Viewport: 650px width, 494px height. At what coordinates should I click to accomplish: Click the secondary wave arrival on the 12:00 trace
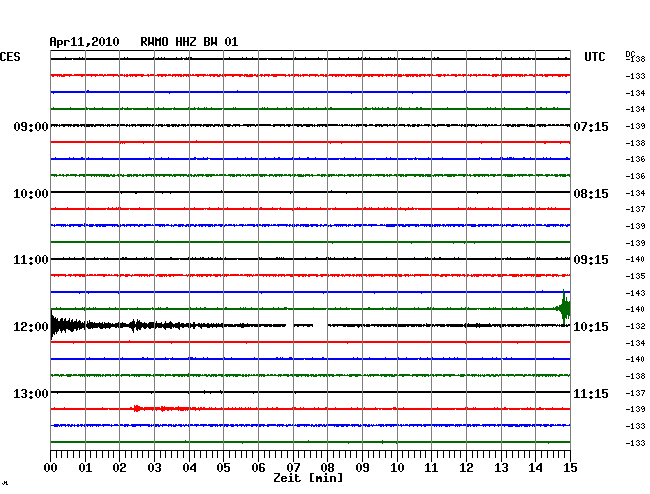pyautogui.click(x=135, y=325)
